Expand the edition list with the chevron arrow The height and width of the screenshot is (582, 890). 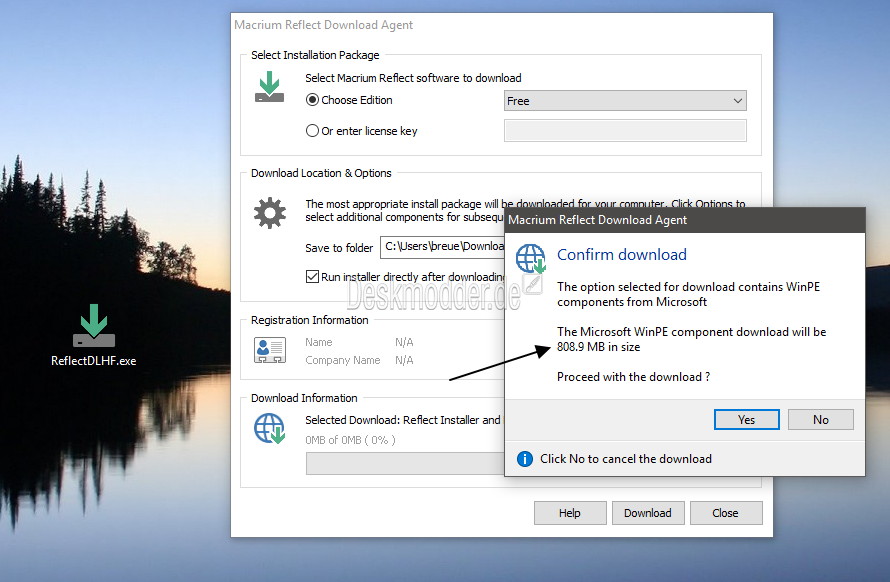(737, 101)
